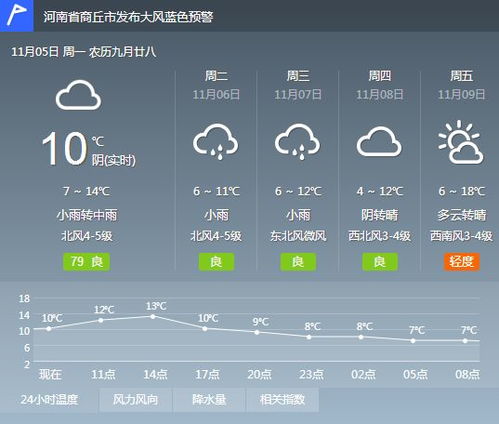The height and width of the screenshot is (424, 499).
Task: Click the 08点 time axis label
Action: (467, 375)
